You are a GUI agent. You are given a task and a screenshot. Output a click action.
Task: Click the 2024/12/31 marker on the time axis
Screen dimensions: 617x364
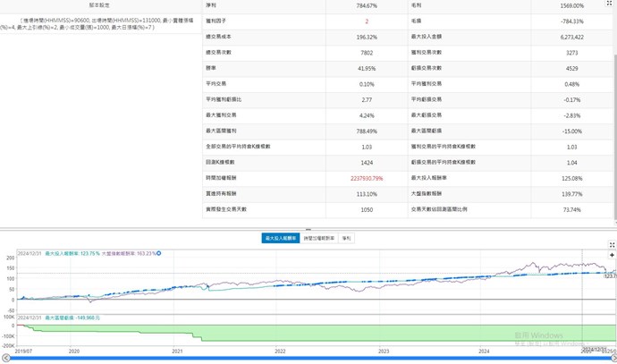coord(596,351)
